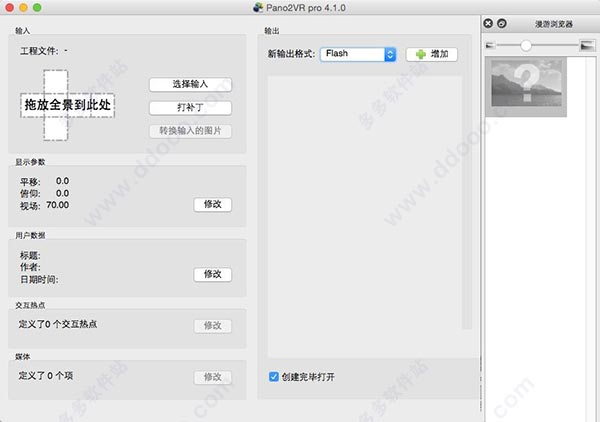
Task: Click the 作者 label
Action: pos(30,267)
